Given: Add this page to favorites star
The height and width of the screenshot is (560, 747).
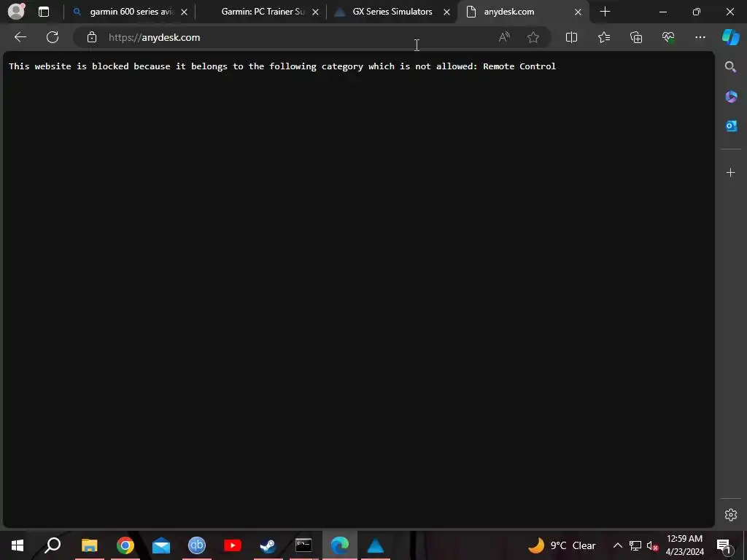Looking at the screenshot, I should pos(533,37).
